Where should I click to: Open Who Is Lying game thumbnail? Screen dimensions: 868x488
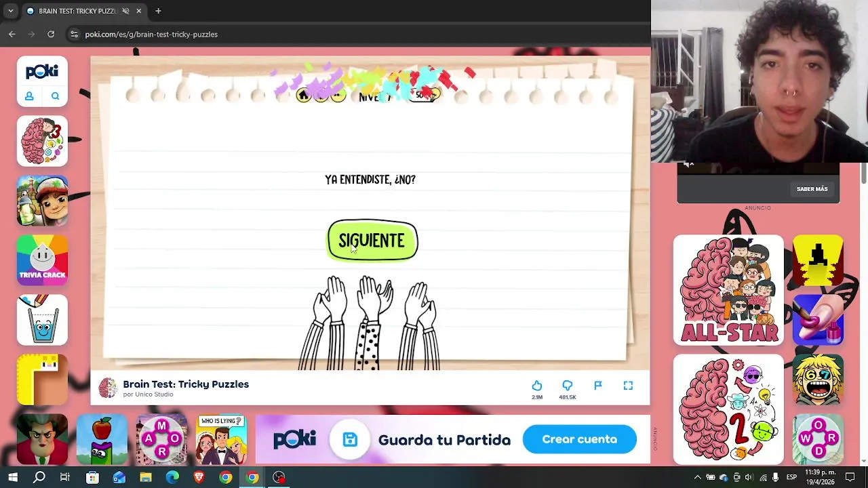[221, 439]
